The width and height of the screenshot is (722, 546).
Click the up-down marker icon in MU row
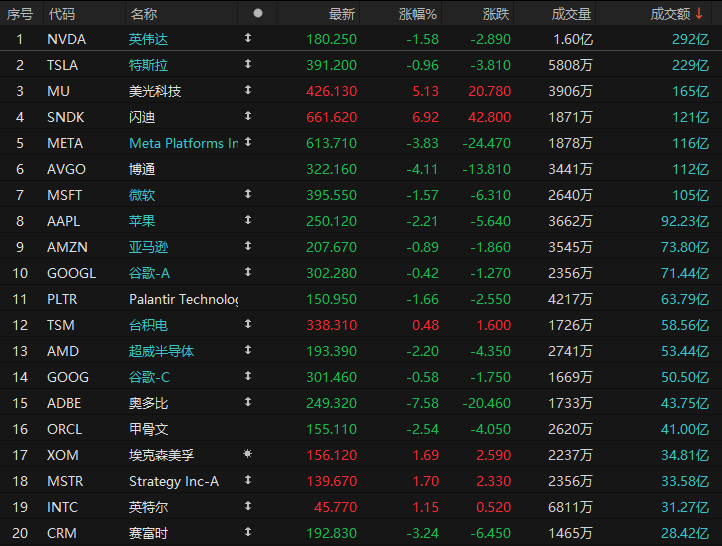248,90
